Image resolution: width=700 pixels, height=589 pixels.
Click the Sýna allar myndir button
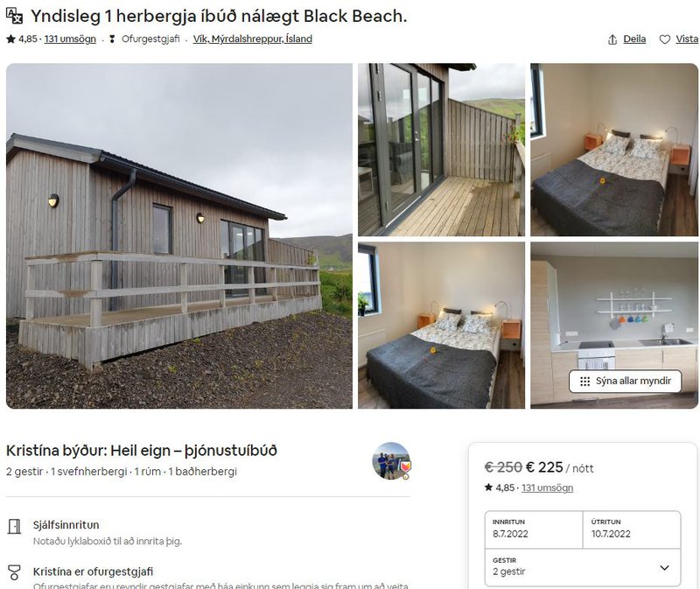[625, 381]
